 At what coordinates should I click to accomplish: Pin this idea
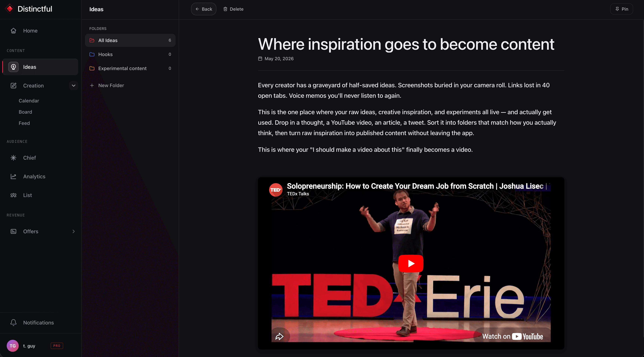622,9
